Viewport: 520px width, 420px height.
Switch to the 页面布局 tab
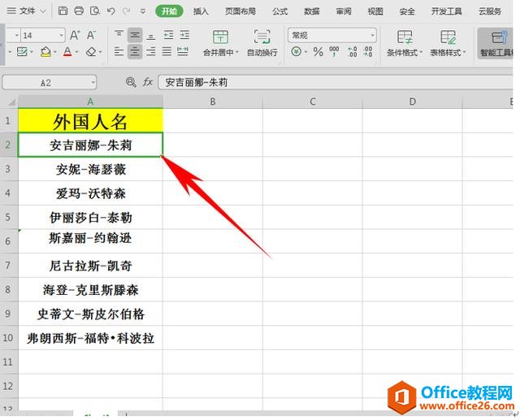tap(240, 11)
